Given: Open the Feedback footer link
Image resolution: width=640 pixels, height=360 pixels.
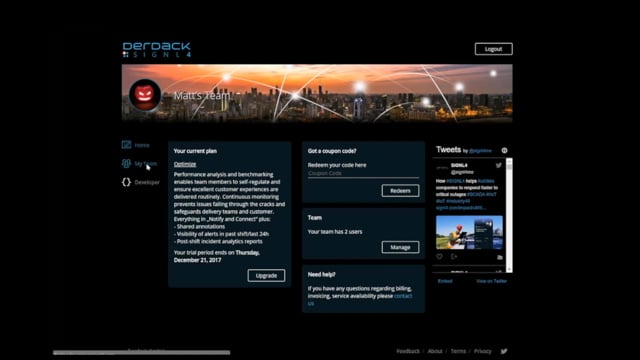Looking at the screenshot, I should [x=408, y=351].
